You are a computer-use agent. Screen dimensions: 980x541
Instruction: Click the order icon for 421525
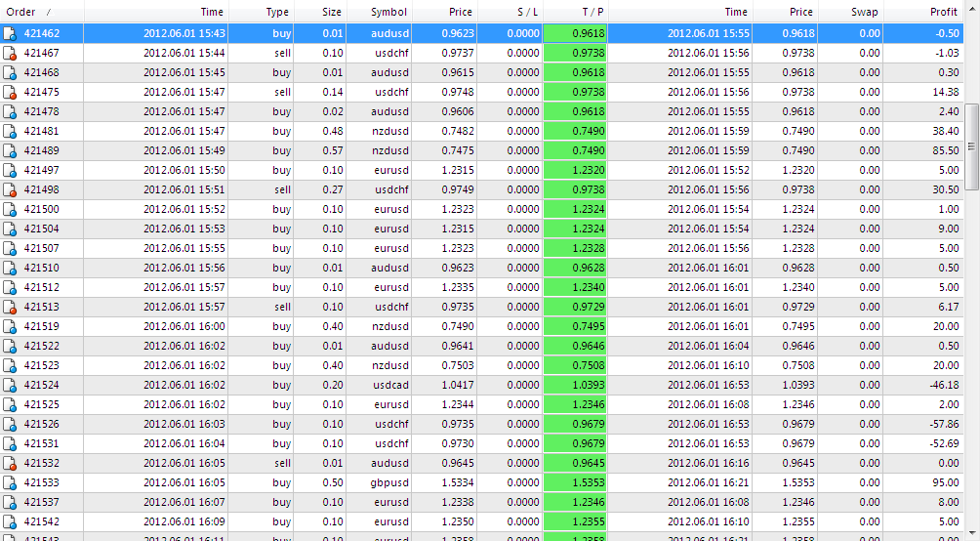click(10, 404)
